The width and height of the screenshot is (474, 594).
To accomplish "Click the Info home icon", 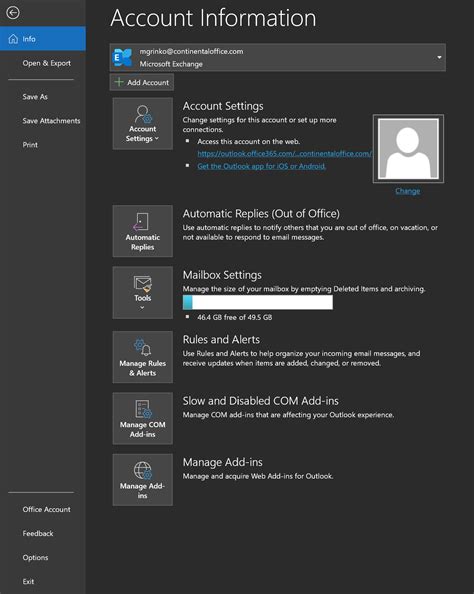I will 13,39.
